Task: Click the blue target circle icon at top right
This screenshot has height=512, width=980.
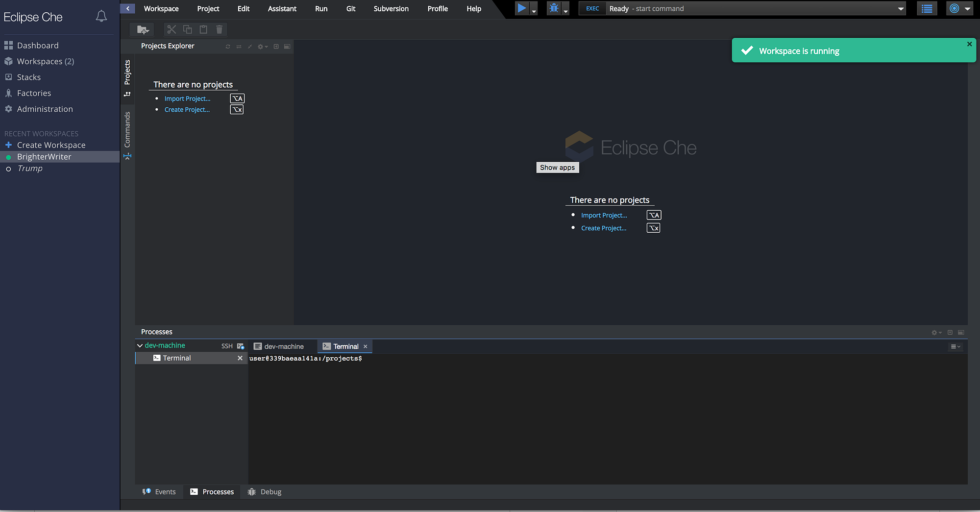Action: click(x=954, y=8)
